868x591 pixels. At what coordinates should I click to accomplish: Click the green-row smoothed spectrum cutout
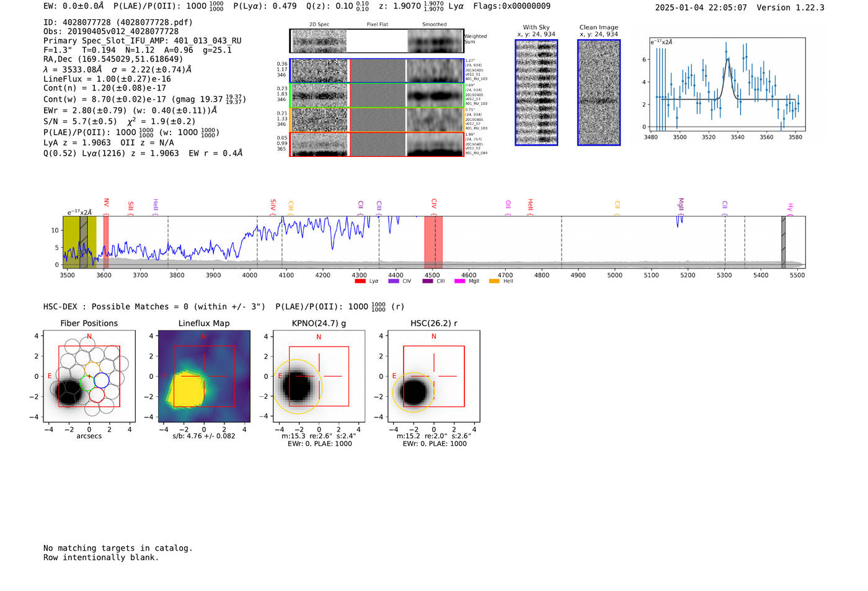coord(435,96)
